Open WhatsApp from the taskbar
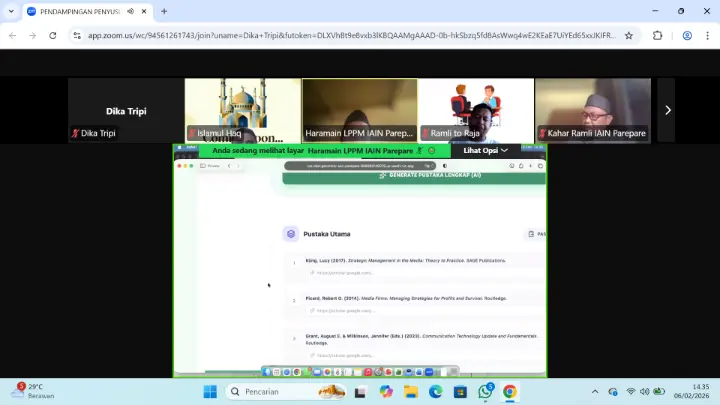The height and width of the screenshot is (405, 720). click(x=485, y=392)
